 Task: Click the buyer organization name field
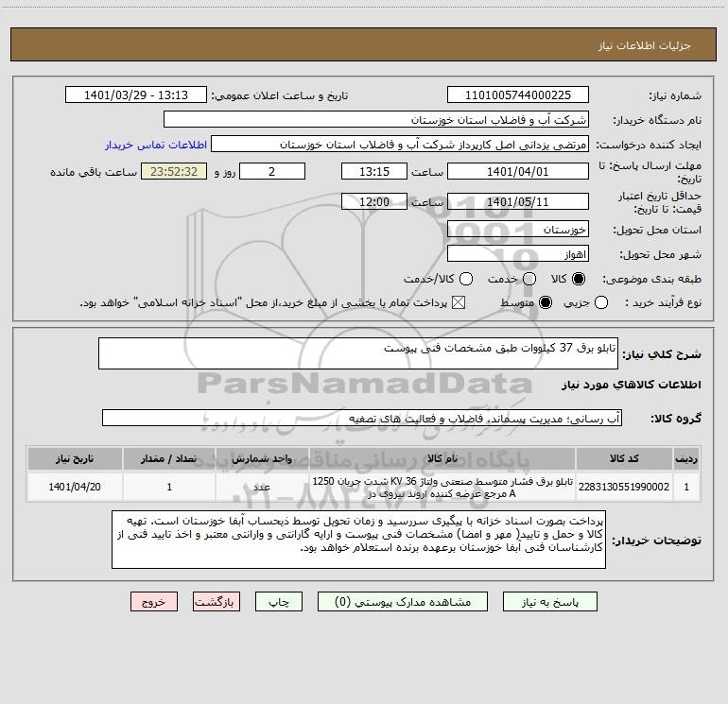coord(376,120)
